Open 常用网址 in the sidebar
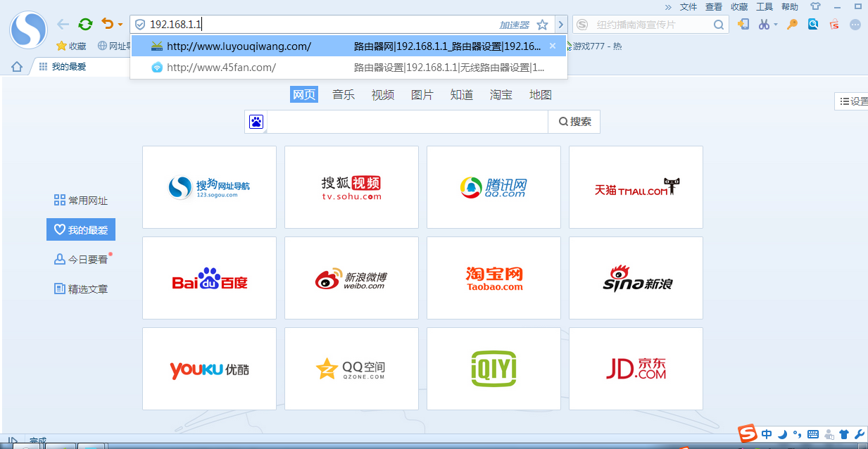Screen dimensions: 868x449 (x=81, y=201)
